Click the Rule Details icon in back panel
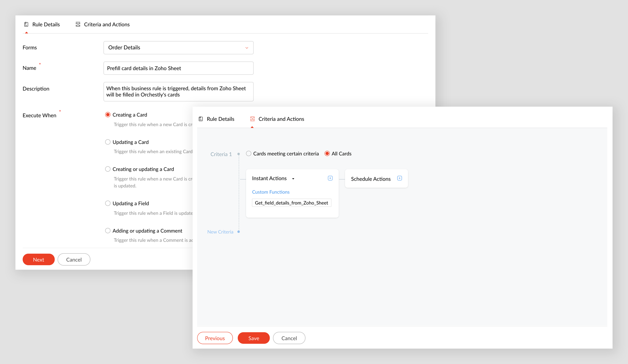Screen dimensions: 628x364 26,24
